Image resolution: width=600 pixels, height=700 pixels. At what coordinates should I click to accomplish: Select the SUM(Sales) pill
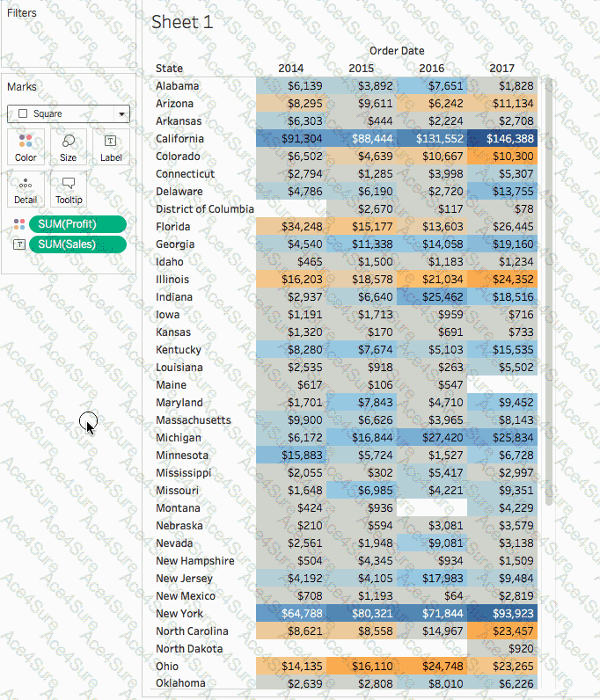click(77, 244)
